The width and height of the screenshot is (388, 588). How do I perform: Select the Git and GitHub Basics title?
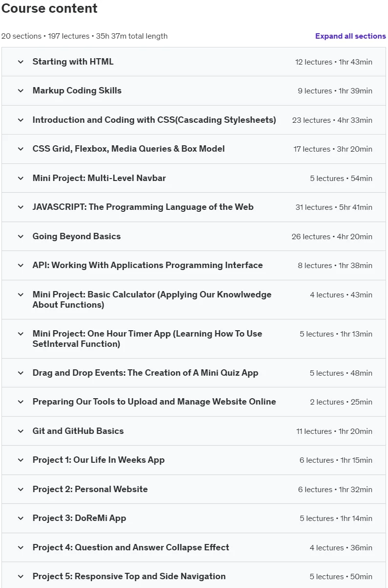click(x=78, y=431)
